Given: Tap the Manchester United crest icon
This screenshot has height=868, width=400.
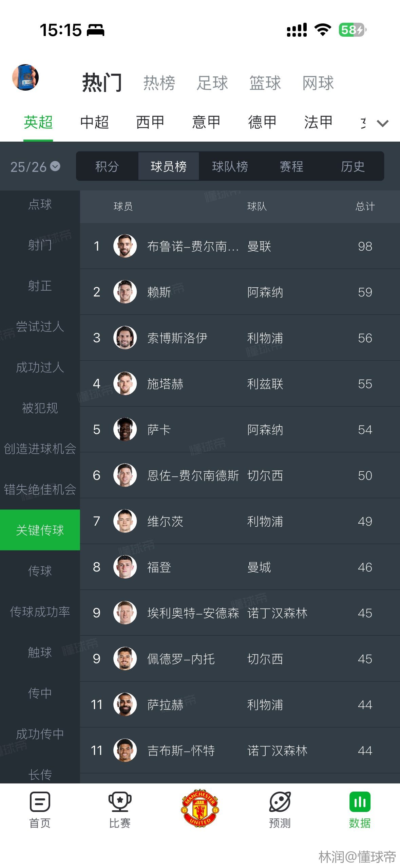Looking at the screenshot, I should pyautogui.click(x=200, y=808).
